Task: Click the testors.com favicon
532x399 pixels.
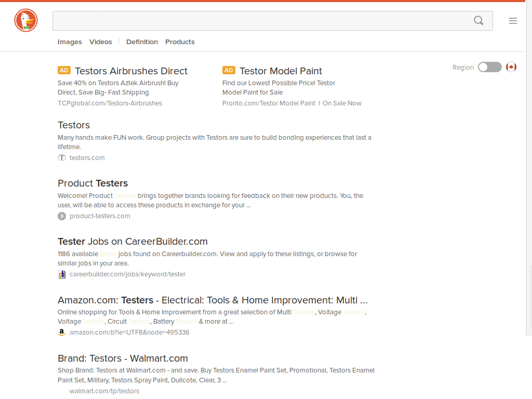Action: click(x=62, y=158)
